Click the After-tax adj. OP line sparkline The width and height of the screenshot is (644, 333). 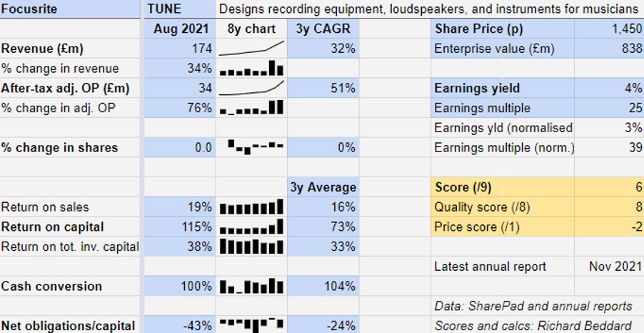251,88
